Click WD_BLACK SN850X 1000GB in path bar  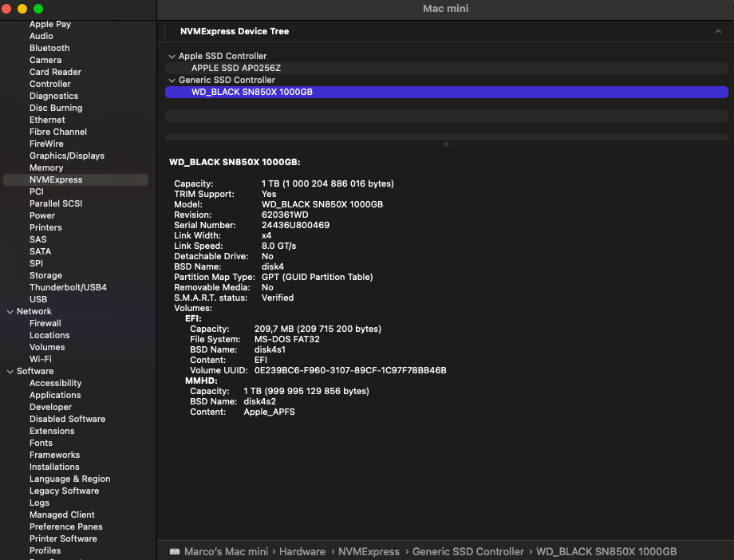606,551
